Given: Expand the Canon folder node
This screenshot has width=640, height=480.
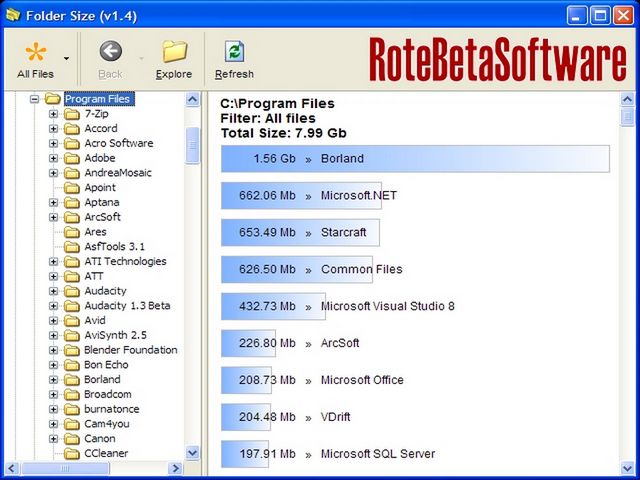Looking at the screenshot, I should pyautogui.click(x=53, y=439).
